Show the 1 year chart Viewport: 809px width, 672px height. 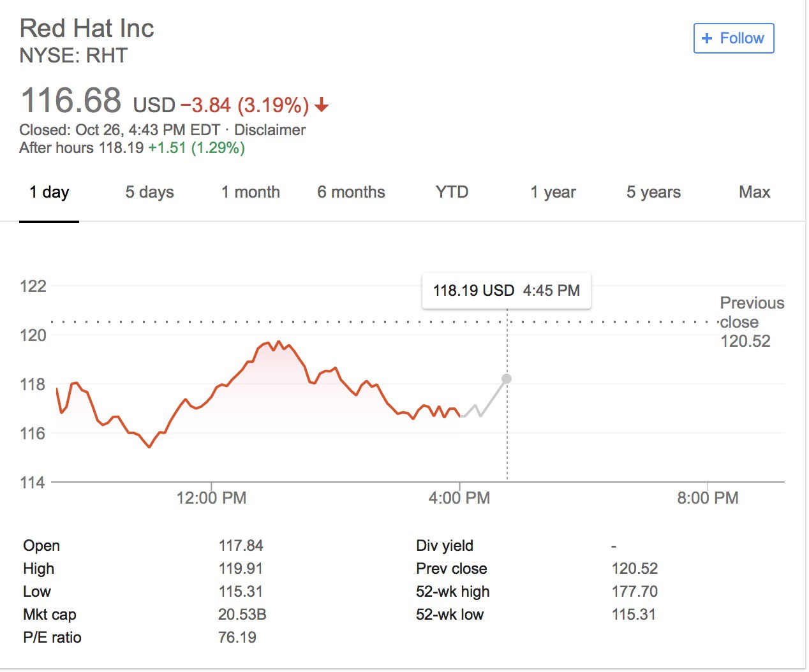pos(553,193)
